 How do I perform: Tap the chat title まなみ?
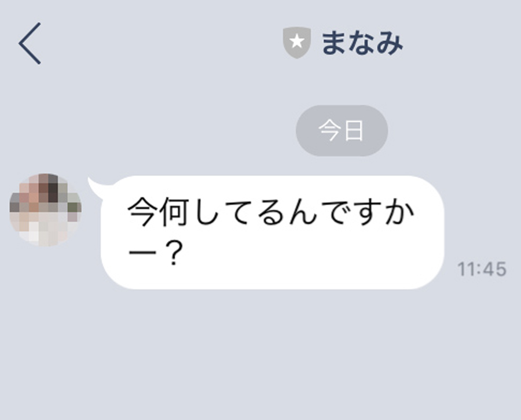tap(362, 43)
